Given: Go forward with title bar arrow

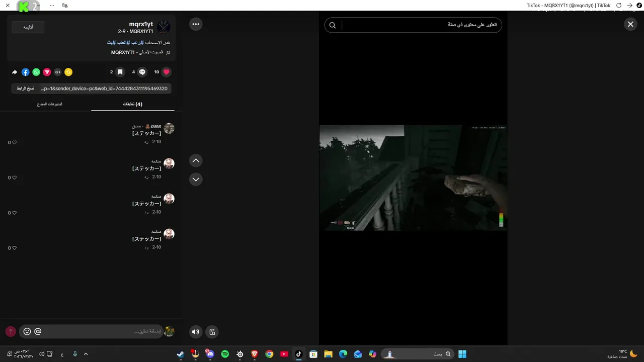Looking at the screenshot, I should tap(629, 6).
